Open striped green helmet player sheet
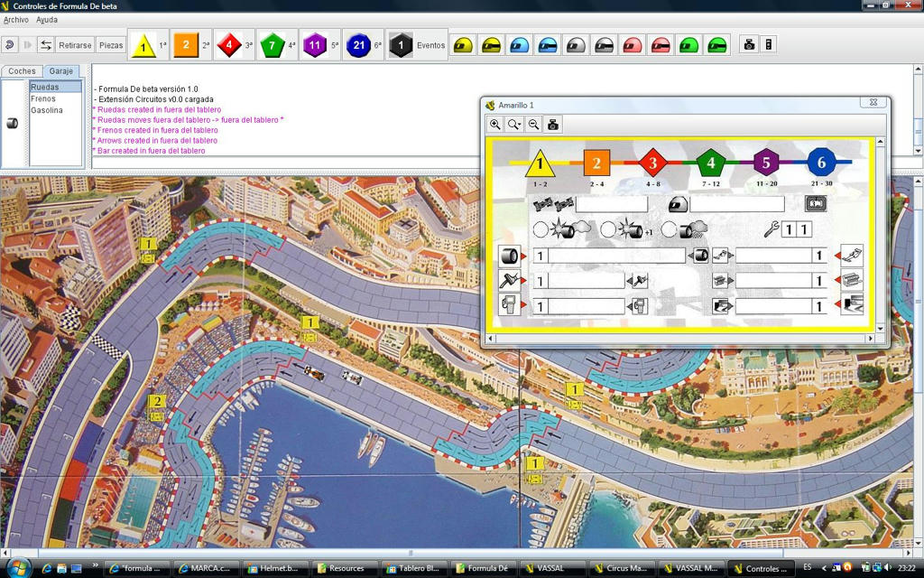 click(717, 45)
